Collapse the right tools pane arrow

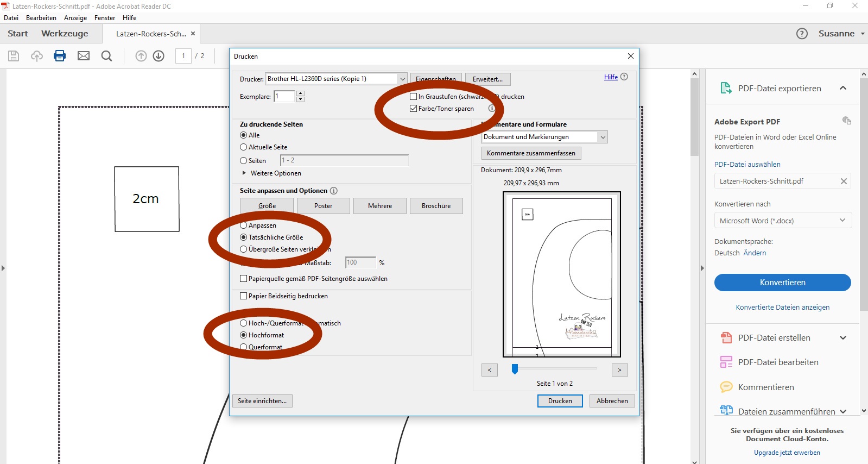click(702, 268)
